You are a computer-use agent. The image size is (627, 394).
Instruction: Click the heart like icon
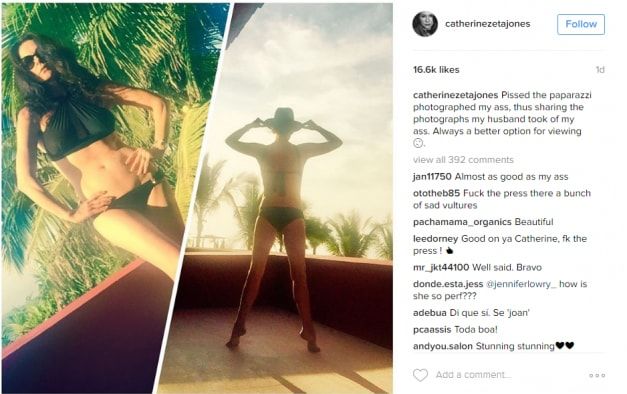tap(420, 375)
